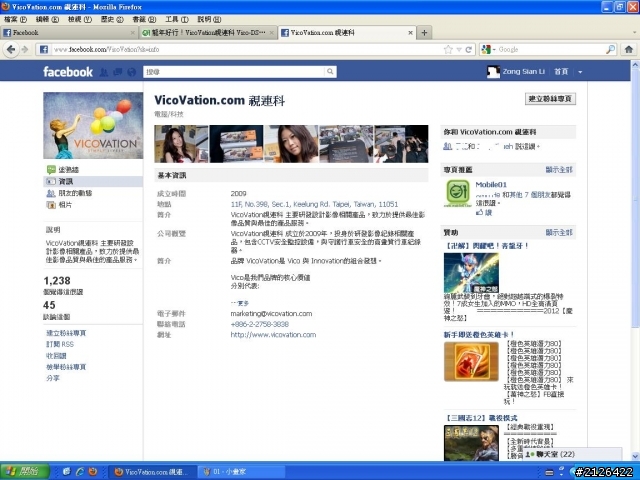This screenshot has height=480, width=640.
Task: Click the Keelung Rd. Taipei address link
Action: coord(314,204)
